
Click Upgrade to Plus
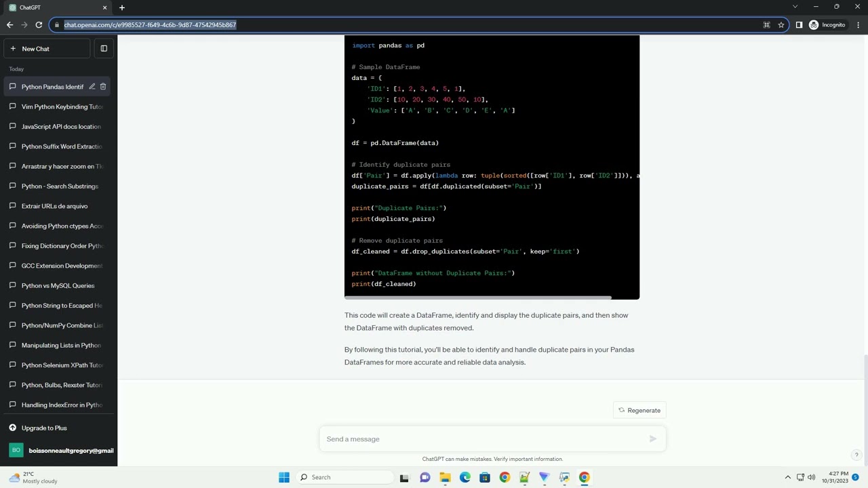(x=58, y=428)
